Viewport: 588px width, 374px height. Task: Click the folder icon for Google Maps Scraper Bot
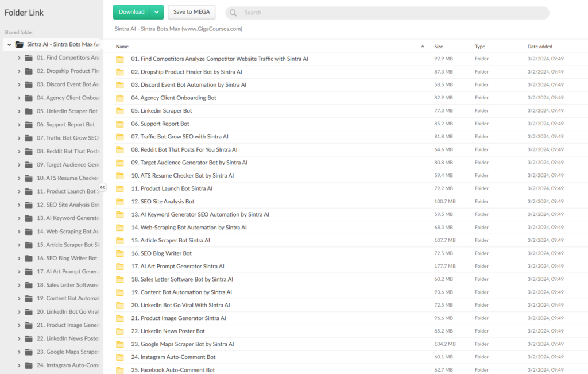(120, 344)
